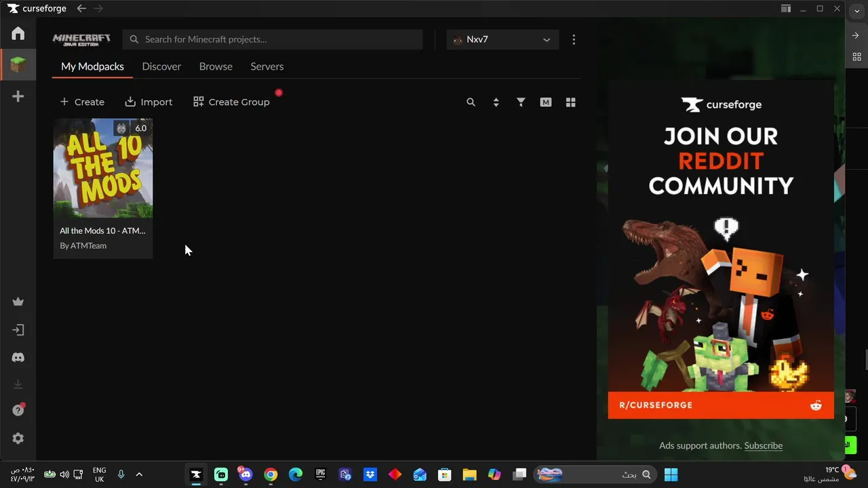The height and width of the screenshot is (488, 868).
Task: Click the right side panel arrow icon
Action: click(856, 35)
